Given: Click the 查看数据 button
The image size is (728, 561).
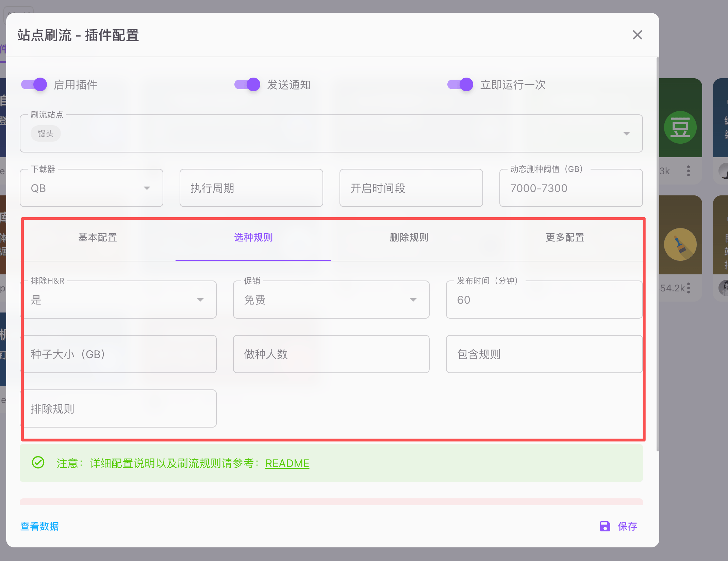Looking at the screenshot, I should coord(39,526).
